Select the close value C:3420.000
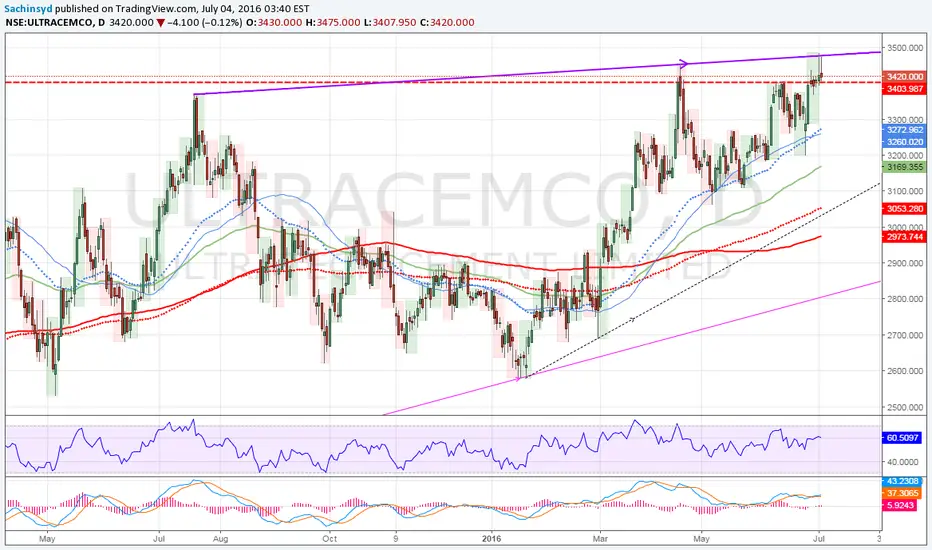The width and height of the screenshot is (932, 550). 447,23
